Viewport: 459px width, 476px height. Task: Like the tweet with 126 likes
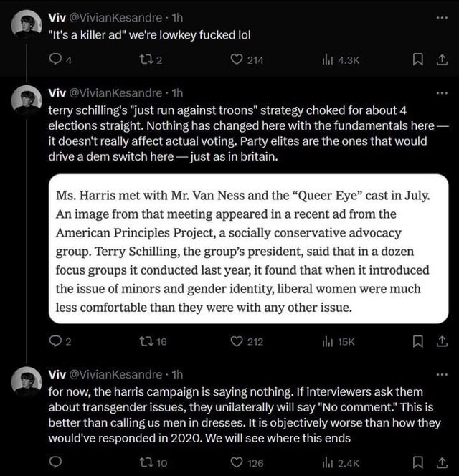pos(247,462)
